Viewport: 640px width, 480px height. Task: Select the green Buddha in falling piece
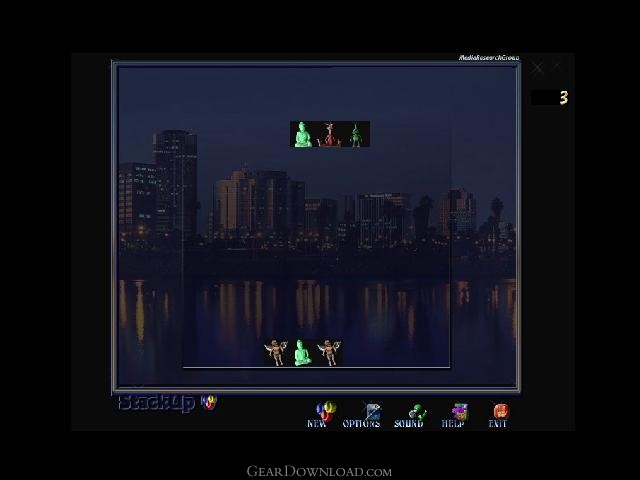coord(303,134)
